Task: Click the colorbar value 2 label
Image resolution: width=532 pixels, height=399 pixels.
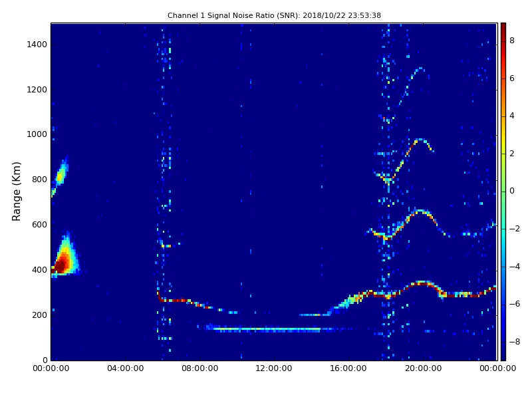Action: point(512,154)
